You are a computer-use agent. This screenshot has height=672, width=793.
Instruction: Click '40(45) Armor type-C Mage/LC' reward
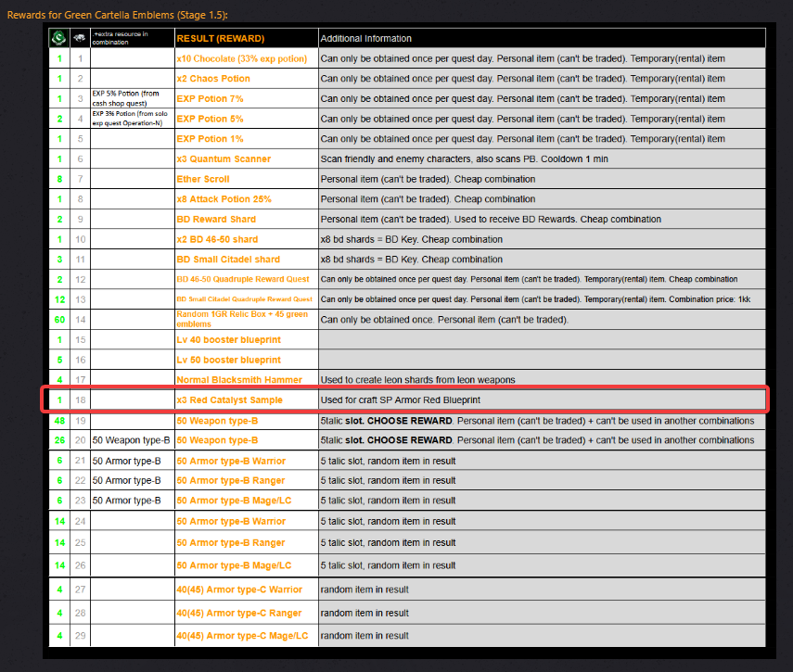[241, 636]
